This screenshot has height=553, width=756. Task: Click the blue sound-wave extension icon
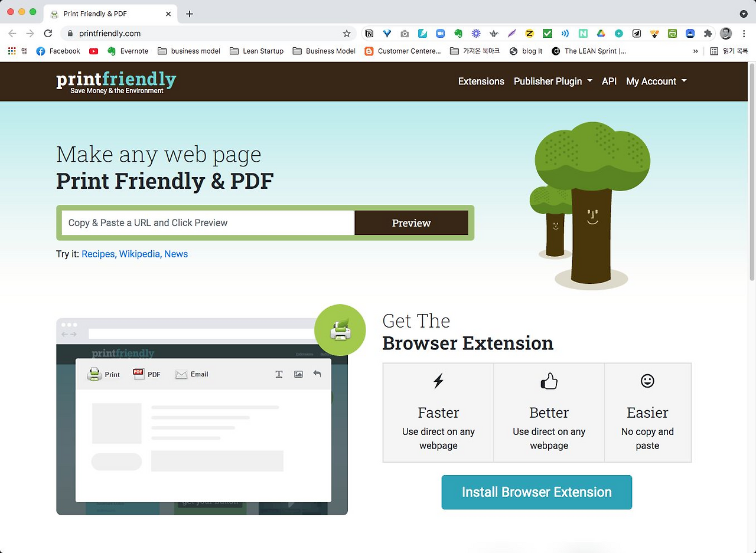click(565, 34)
